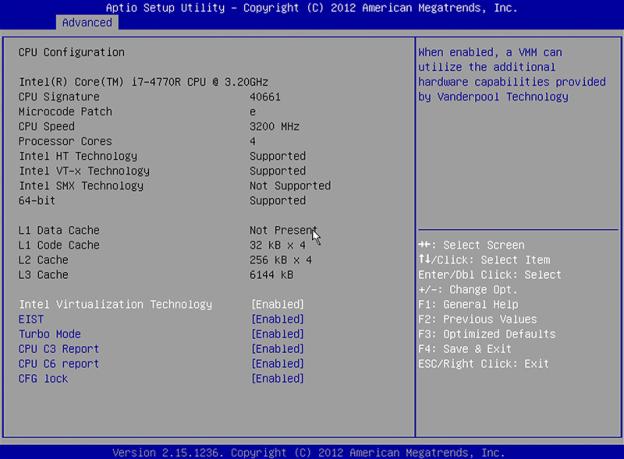Image resolution: width=624 pixels, height=459 pixels.
Task: Click the L2 Cache label
Action: click(x=43, y=260)
